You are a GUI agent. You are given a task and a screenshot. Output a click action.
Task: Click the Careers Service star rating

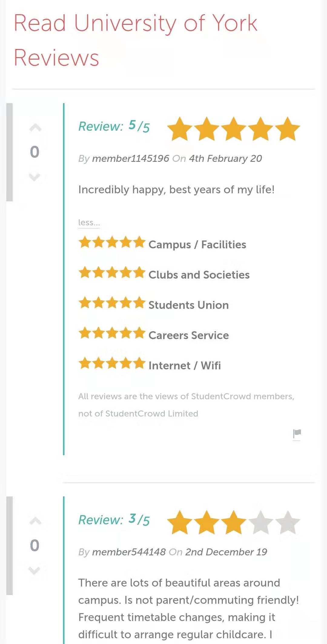(112, 333)
